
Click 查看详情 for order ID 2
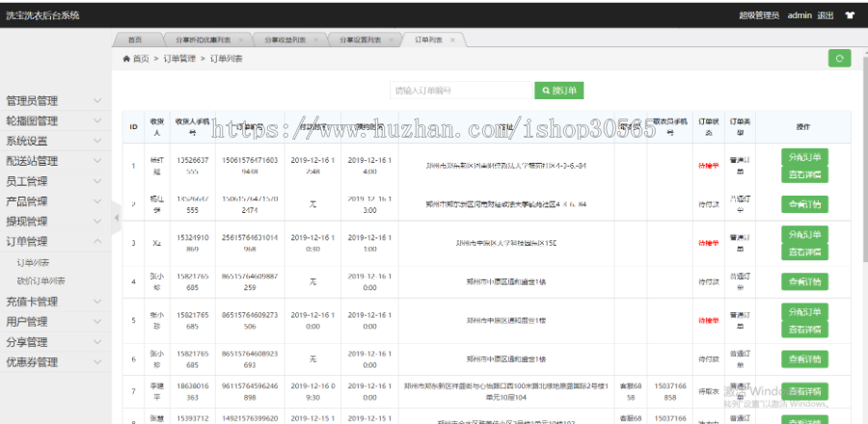tap(805, 204)
